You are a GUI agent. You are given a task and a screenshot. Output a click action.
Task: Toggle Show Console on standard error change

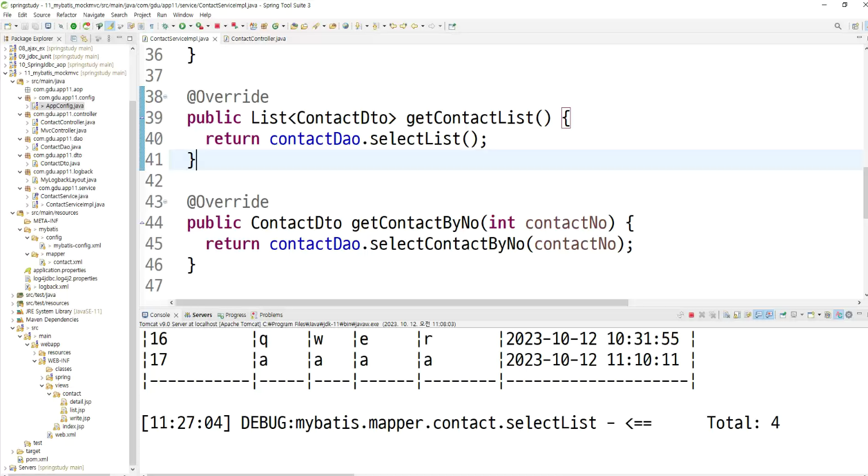pos(769,315)
